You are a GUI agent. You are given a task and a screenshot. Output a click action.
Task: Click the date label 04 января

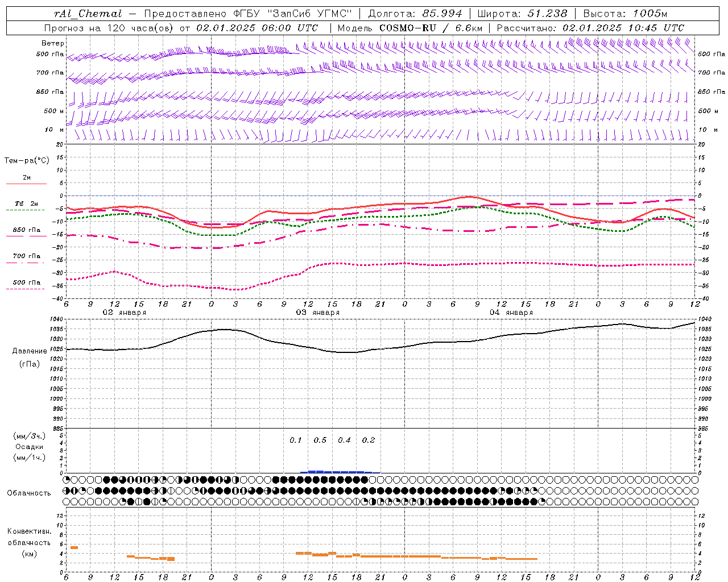pos(511,313)
